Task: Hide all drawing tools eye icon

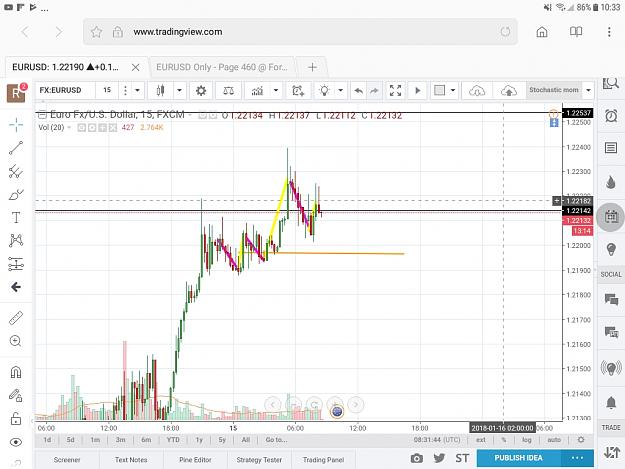Action: pos(16,442)
